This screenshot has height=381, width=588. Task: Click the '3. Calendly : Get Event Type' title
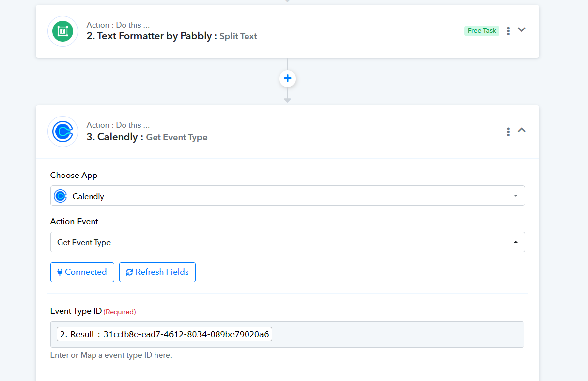click(x=147, y=137)
